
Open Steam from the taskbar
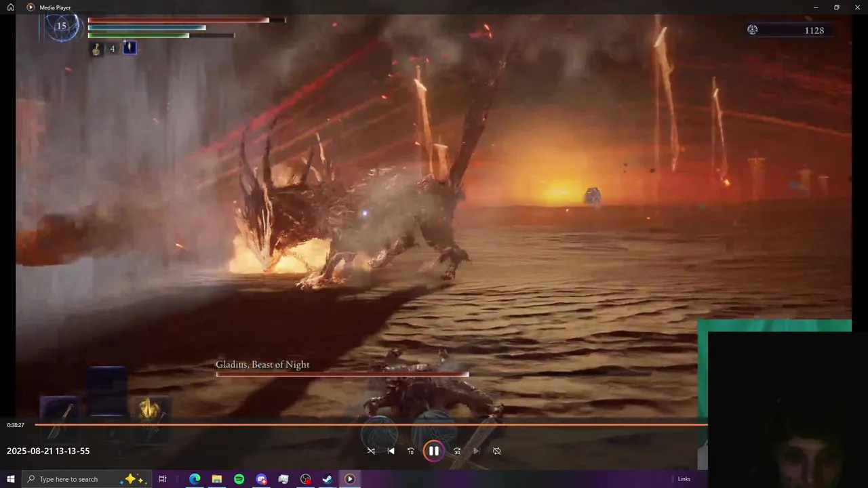[328, 479]
